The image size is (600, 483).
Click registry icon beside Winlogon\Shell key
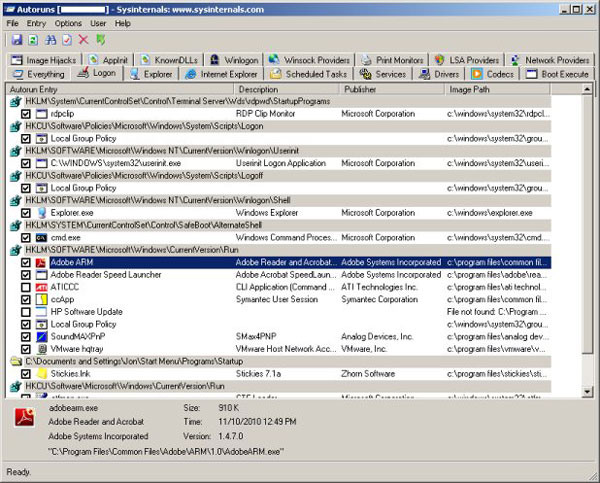coord(15,201)
